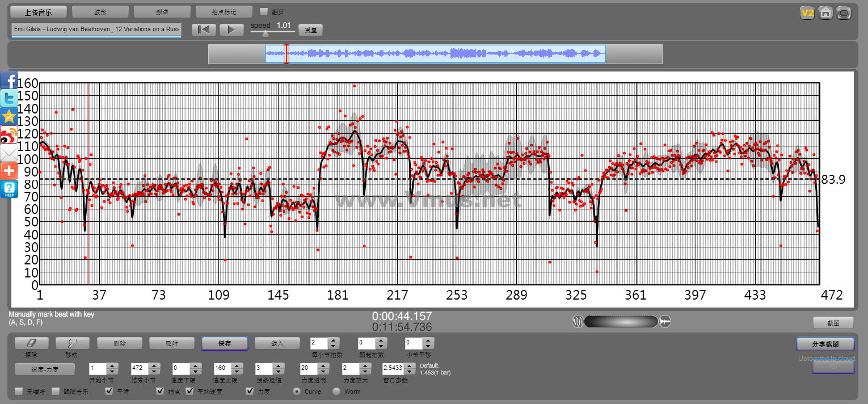Decrease 弱起拍数 pickup beats value
This screenshot has width=868, height=404.
tap(381, 346)
